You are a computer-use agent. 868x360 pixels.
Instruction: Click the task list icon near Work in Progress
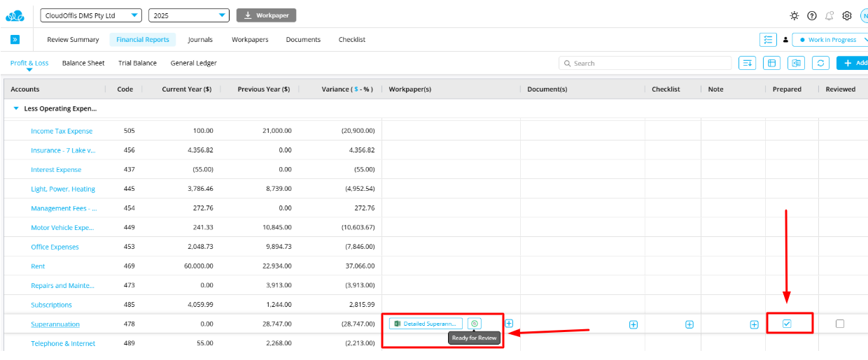pos(768,40)
